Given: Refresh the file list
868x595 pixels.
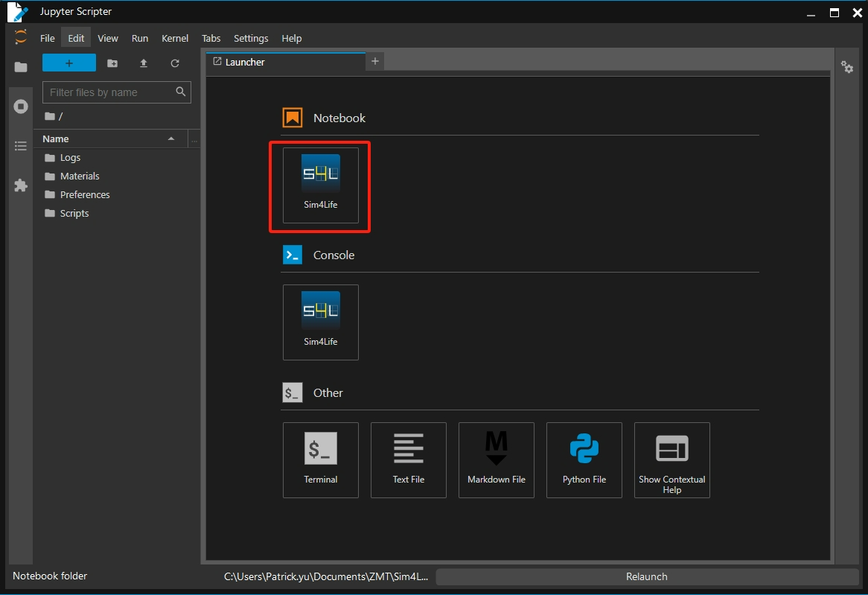Looking at the screenshot, I should pyautogui.click(x=175, y=63).
